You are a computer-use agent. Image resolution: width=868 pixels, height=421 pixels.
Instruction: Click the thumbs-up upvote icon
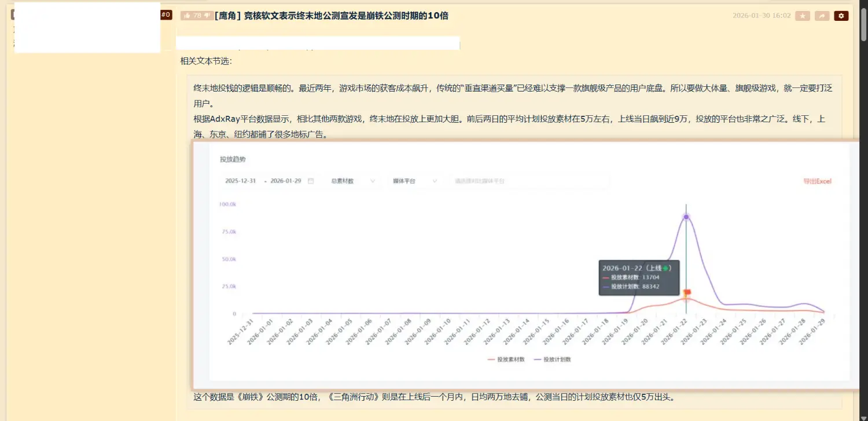tap(187, 16)
